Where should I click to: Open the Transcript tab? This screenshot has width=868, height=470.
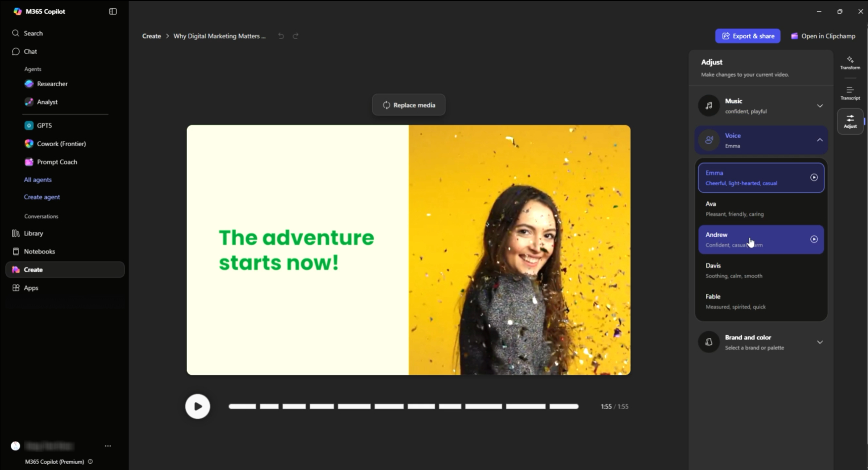tap(850, 93)
